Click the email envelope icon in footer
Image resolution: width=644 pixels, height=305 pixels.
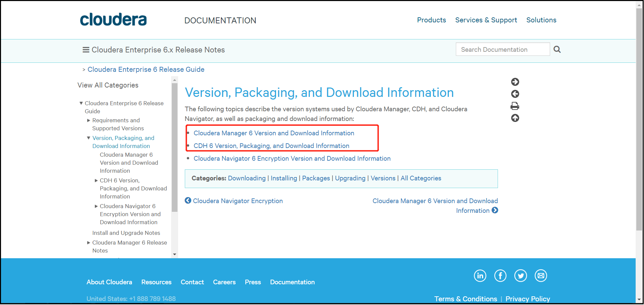[541, 276]
